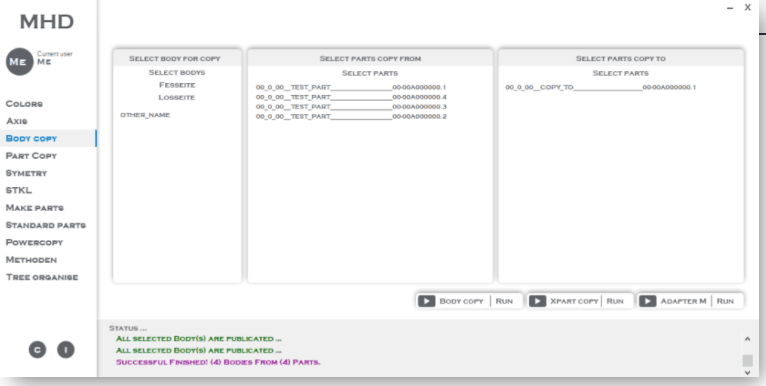Viewport: 766px width, 386px height.
Task: Minimize the MHD window
Action: click(x=730, y=8)
